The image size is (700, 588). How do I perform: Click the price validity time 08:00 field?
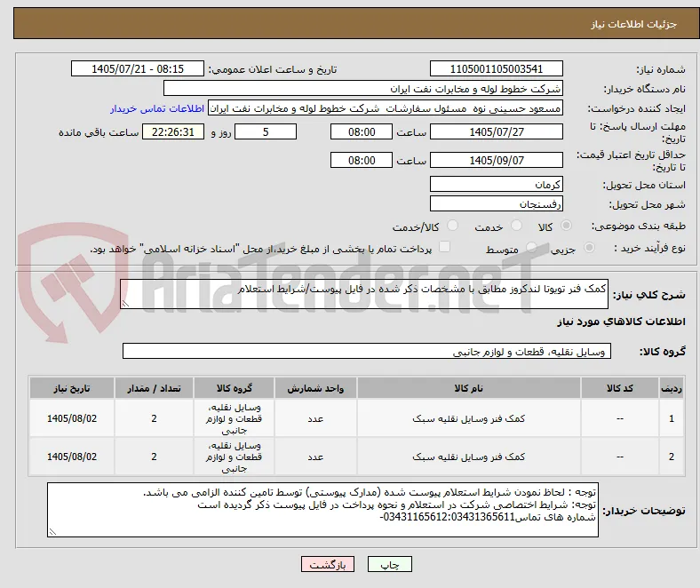pyautogui.click(x=362, y=160)
